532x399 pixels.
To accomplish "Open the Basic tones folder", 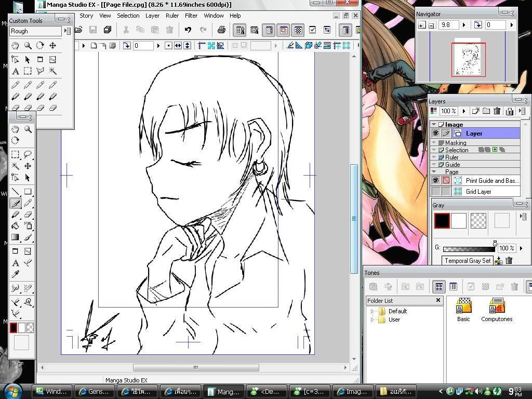I will tap(463, 309).
